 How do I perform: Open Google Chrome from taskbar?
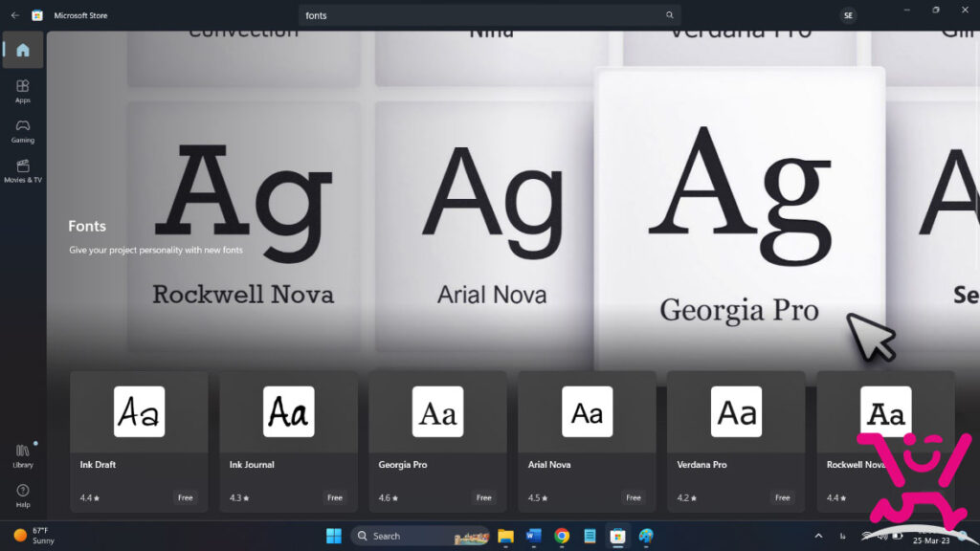561,536
